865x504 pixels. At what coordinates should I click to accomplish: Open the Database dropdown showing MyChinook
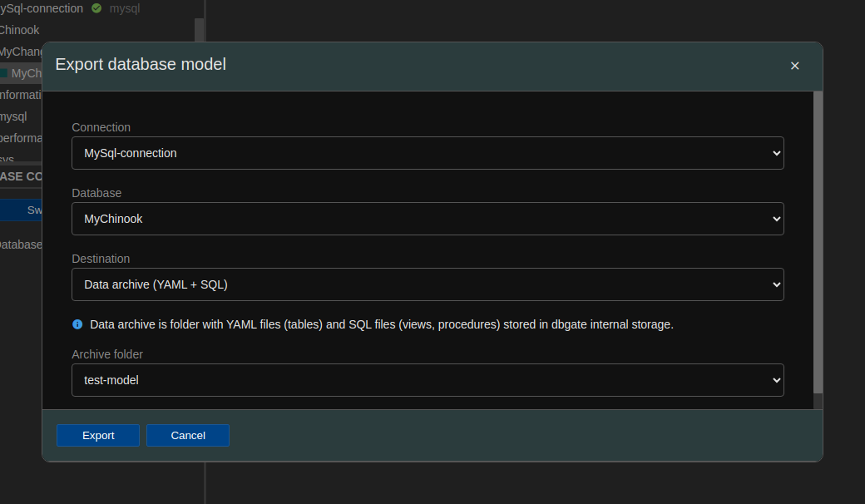[x=428, y=219]
